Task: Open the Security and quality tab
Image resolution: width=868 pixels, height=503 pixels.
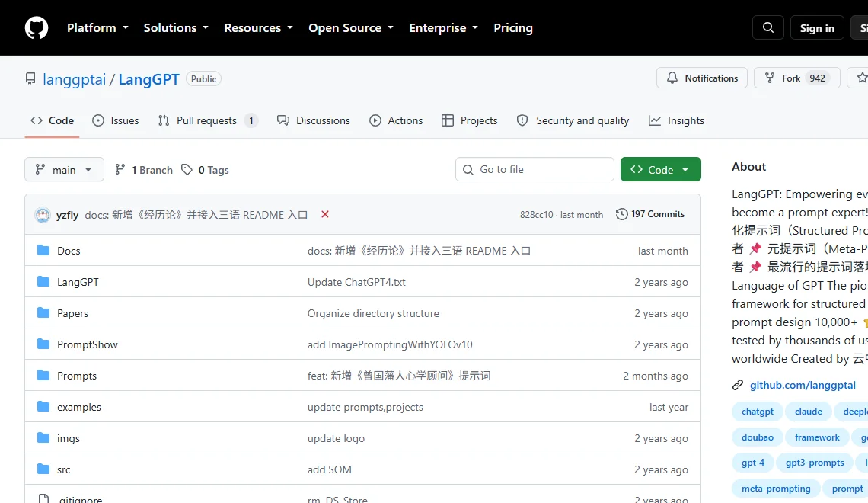Action: pos(573,120)
